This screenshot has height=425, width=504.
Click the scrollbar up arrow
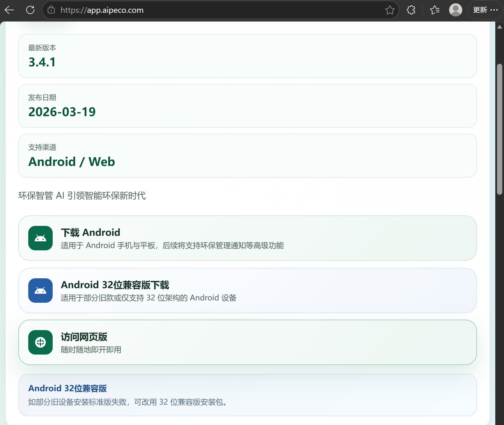(500, 27)
